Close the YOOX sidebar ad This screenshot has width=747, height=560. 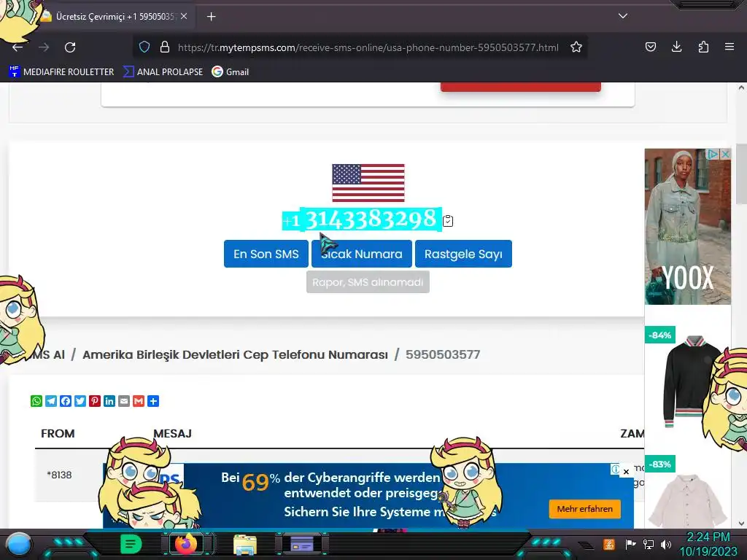coord(725,154)
